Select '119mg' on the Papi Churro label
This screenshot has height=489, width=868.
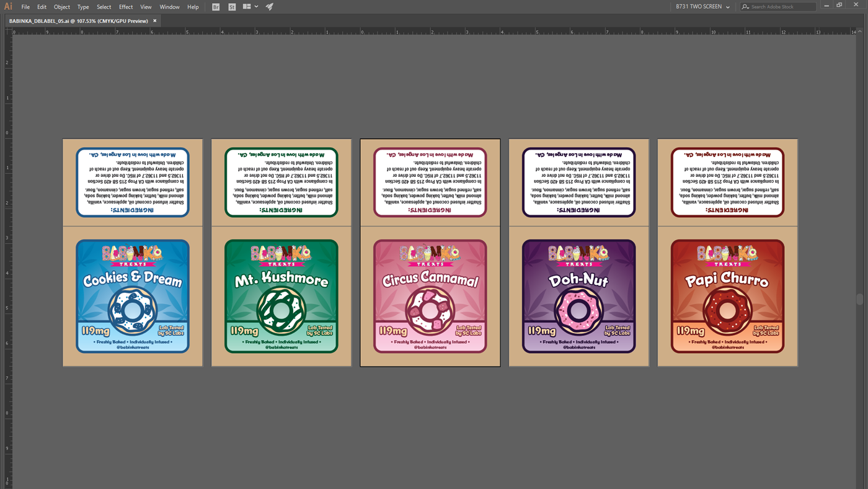691,331
